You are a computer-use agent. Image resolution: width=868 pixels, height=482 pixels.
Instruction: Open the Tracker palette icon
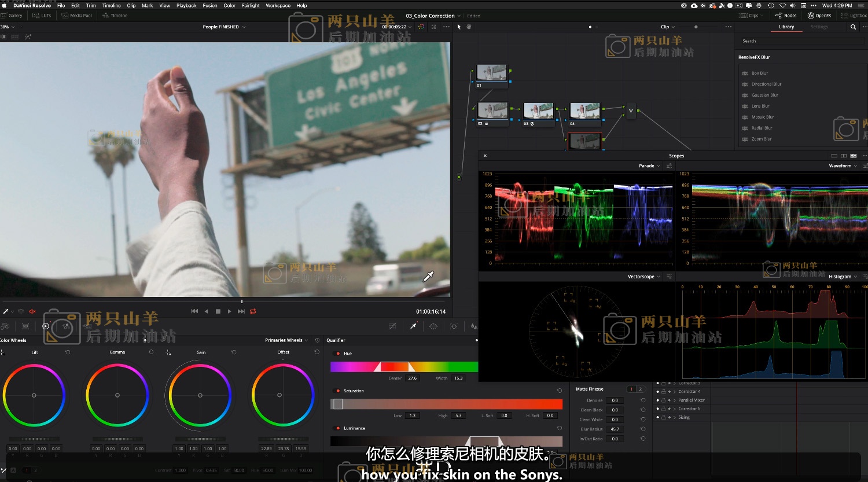pos(454,326)
